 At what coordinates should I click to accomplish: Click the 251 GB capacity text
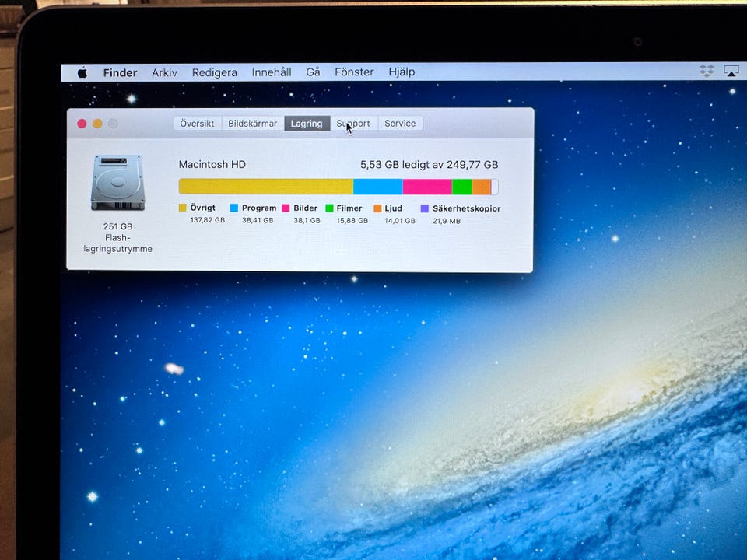click(117, 226)
